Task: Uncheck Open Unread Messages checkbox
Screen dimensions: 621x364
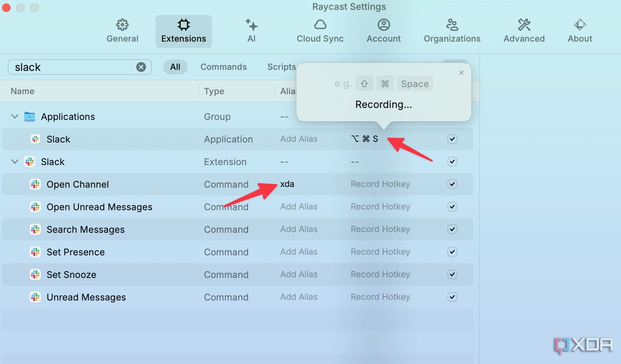Action: tap(452, 207)
